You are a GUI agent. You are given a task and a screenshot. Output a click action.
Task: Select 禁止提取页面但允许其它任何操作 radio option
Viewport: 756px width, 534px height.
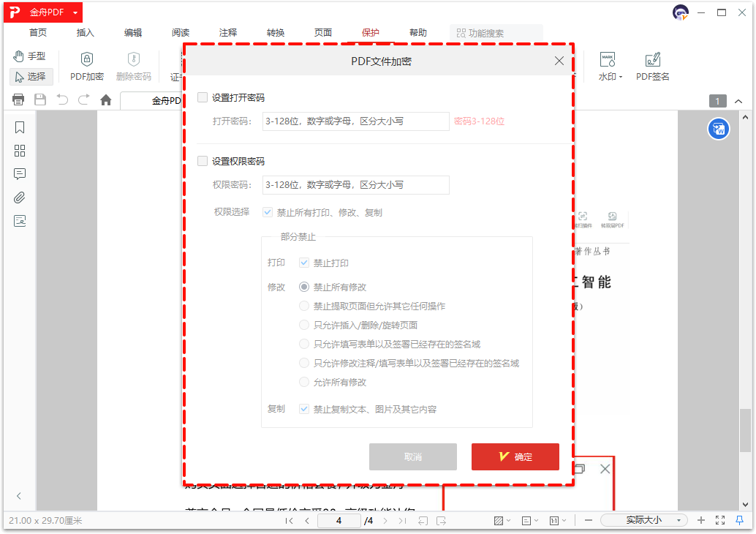[x=303, y=306]
